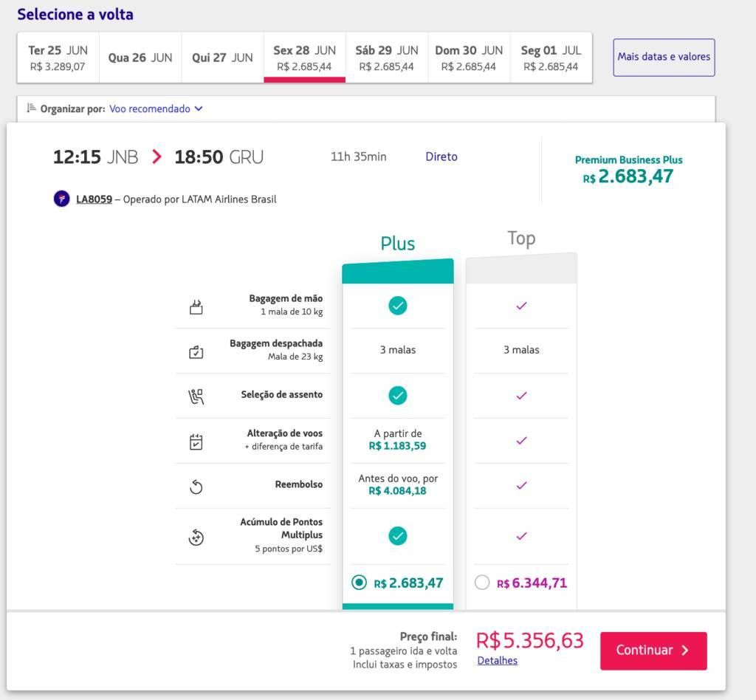Click the Continuar button
756x700 pixels.
653,651
